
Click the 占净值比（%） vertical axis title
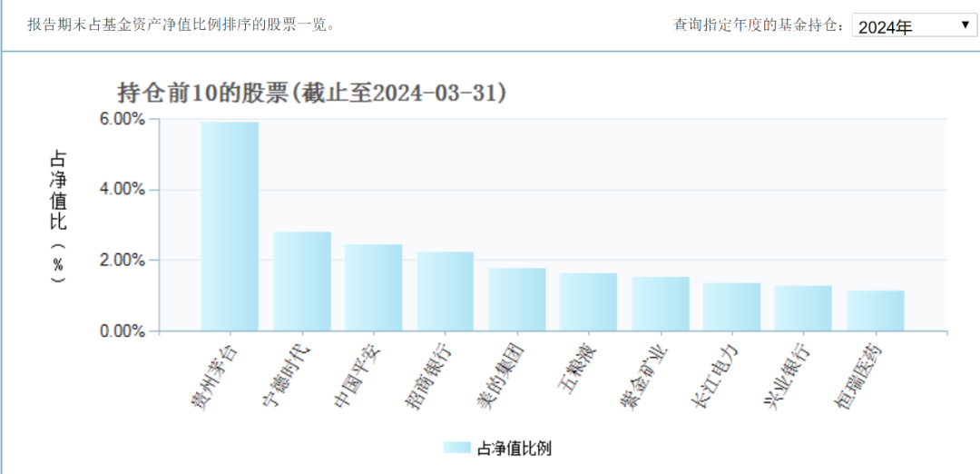click(x=57, y=217)
